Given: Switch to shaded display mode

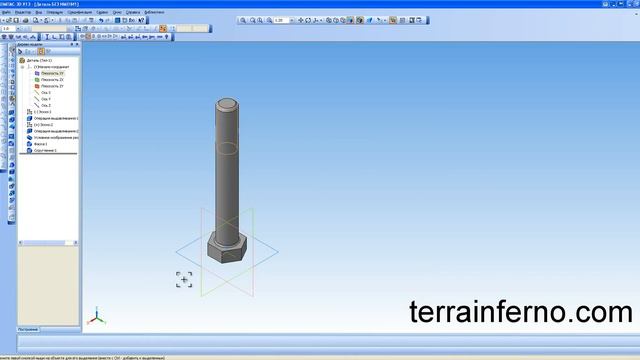Looking at the screenshot, I should [x=350, y=20].
